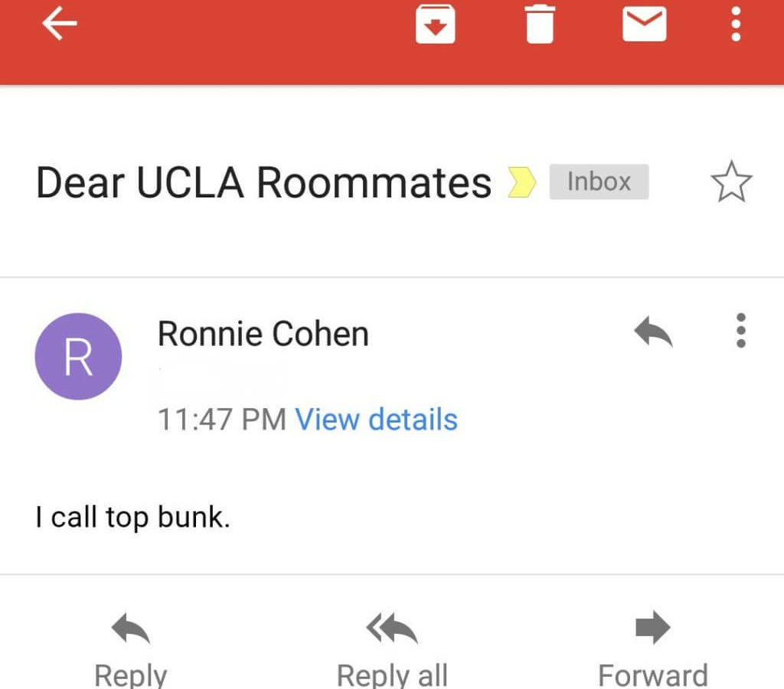Viewport: 784px width, 689px height.
Task: Delete the email using trash icon
Action: click(x=540, y=24)
